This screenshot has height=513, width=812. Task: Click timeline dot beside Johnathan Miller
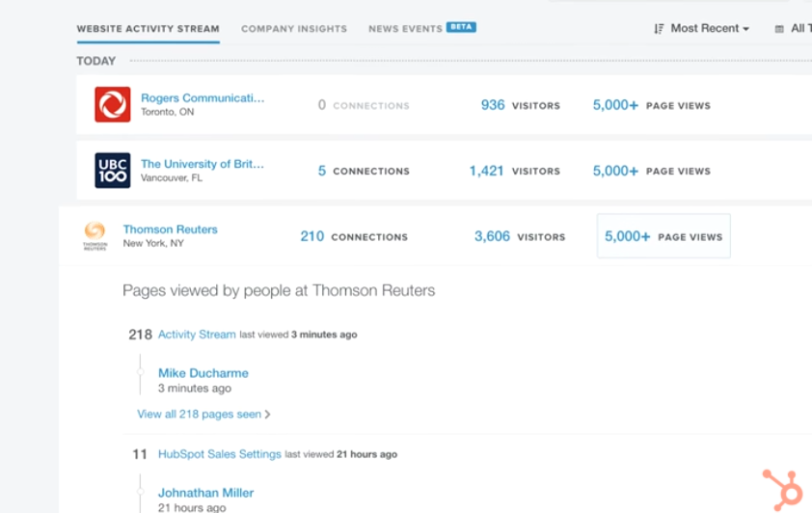point(141,492)
